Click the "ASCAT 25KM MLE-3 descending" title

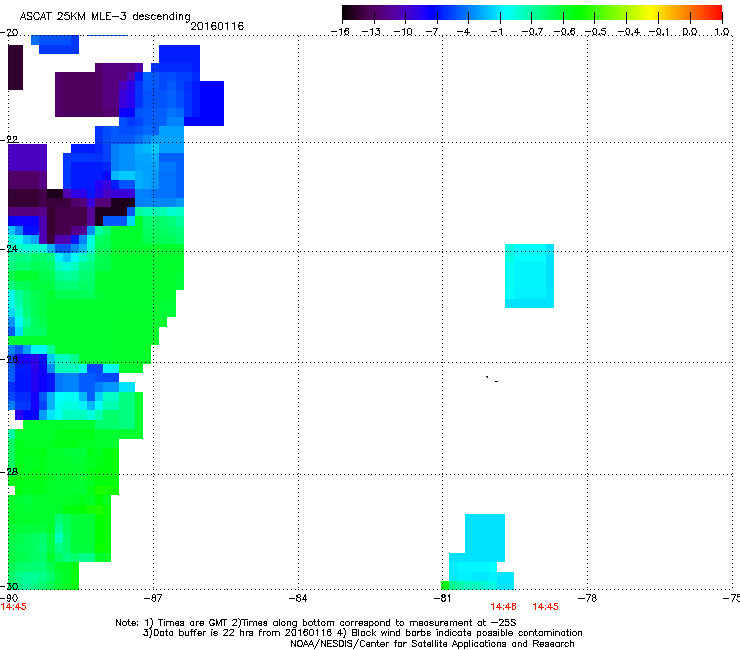[105, 17]
